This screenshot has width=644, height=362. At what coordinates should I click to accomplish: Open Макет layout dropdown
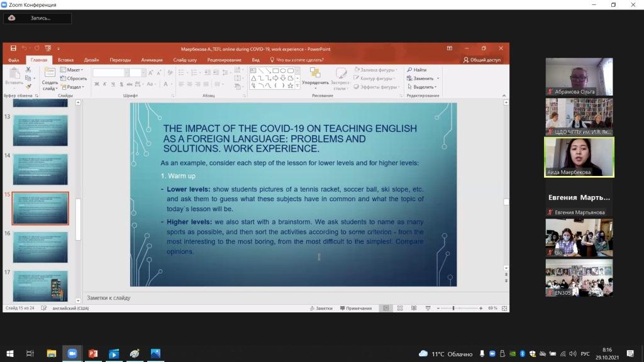click(72, 70)
